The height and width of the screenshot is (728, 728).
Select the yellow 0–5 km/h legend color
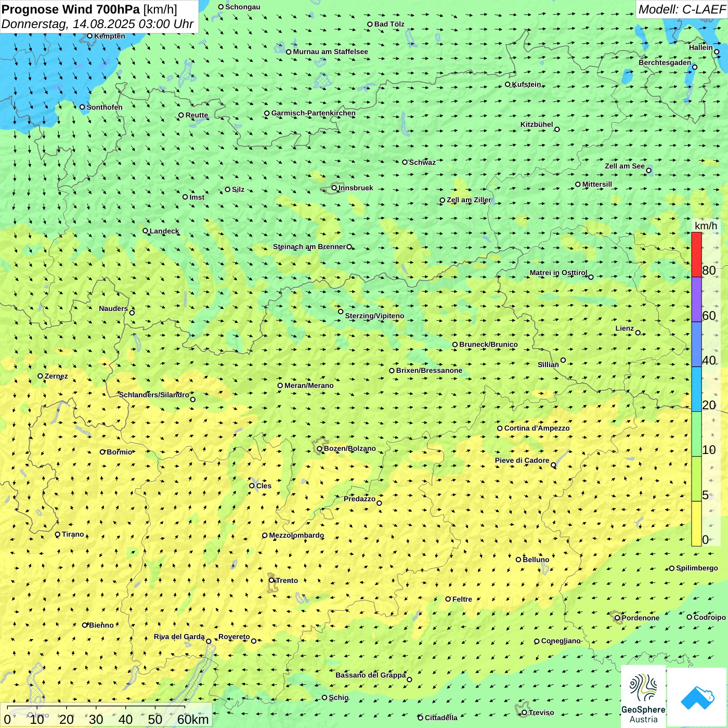pyautogui.click(x=696, y=524)
